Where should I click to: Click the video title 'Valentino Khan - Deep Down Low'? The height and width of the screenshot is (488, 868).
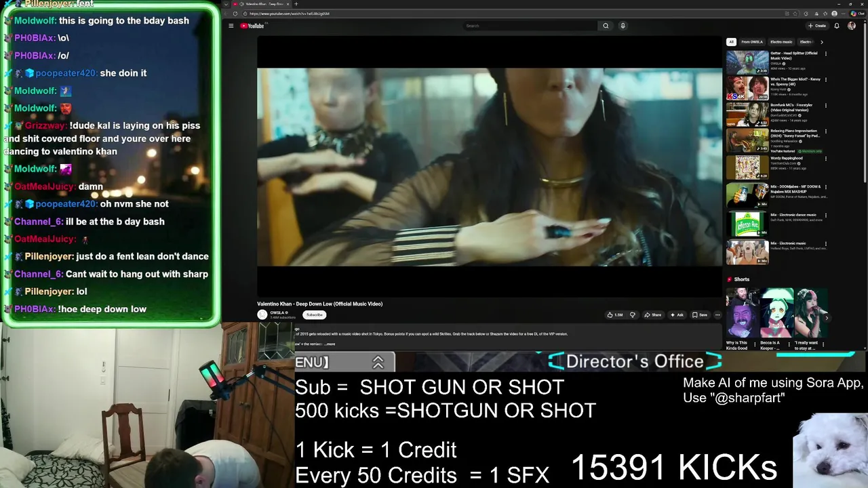click(x=319, y=304)
